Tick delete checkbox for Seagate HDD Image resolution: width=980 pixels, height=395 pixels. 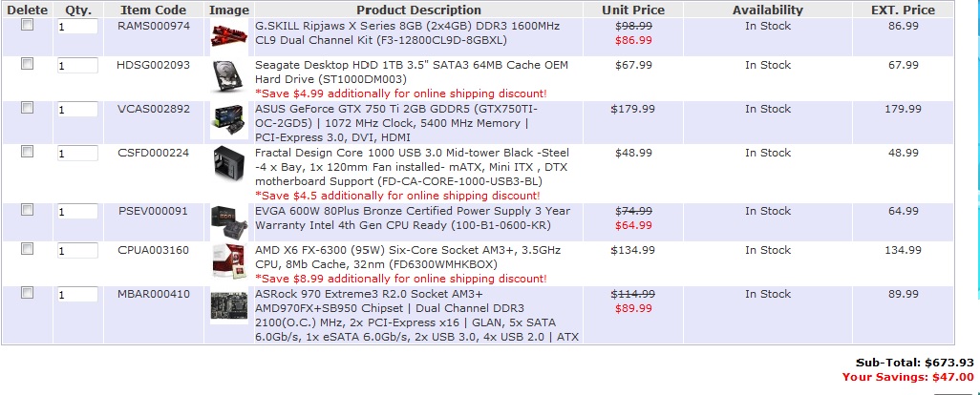click(x=27, y=64)
